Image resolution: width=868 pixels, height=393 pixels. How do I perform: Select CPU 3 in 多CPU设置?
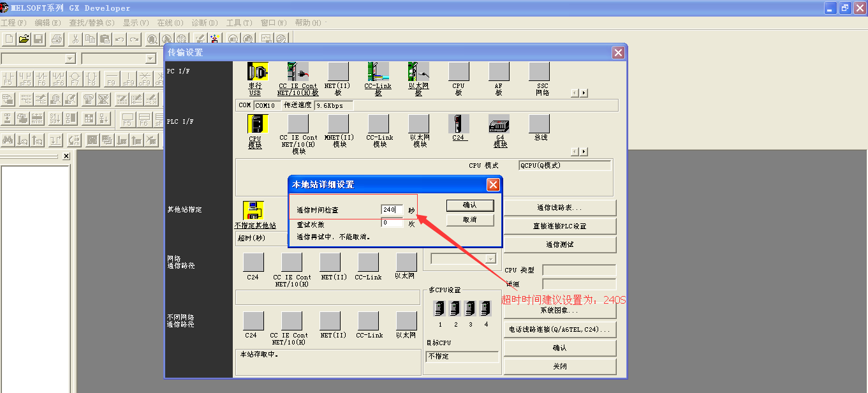click(471, 308)
